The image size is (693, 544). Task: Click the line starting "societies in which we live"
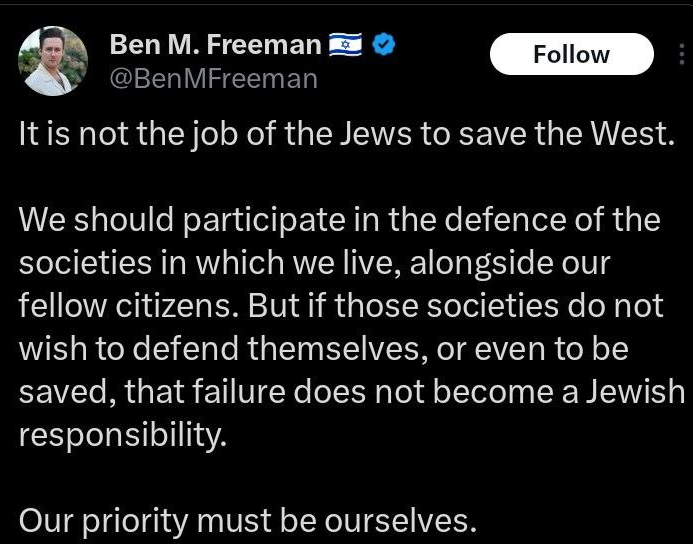pos(314,265)
